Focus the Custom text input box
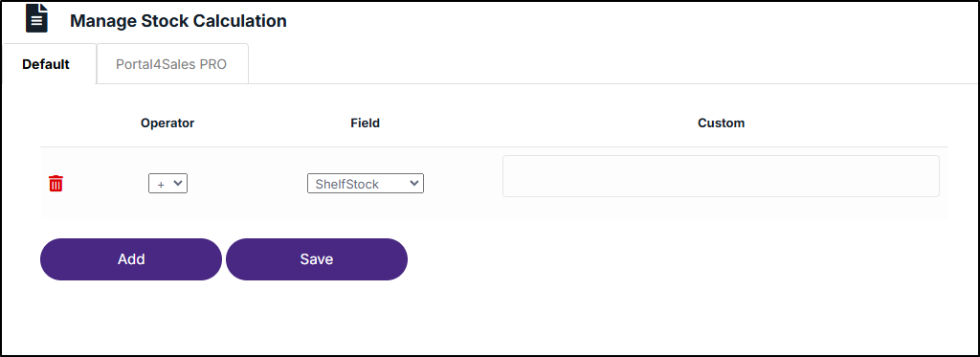The height and width of the screenshot is (357, 980). tap(721, 176)
